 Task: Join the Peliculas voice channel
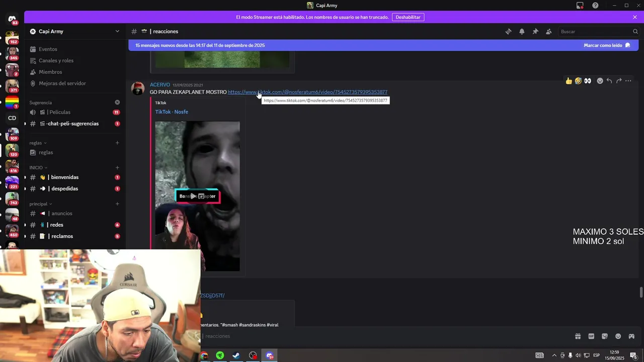point(74,112)
